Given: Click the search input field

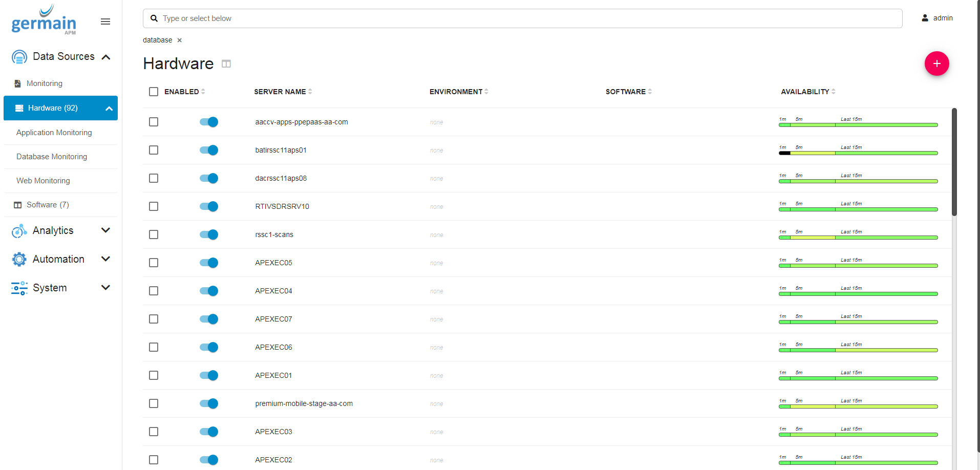Looking at the screenshot, I should pyautogui.click(x=522, y=18).
